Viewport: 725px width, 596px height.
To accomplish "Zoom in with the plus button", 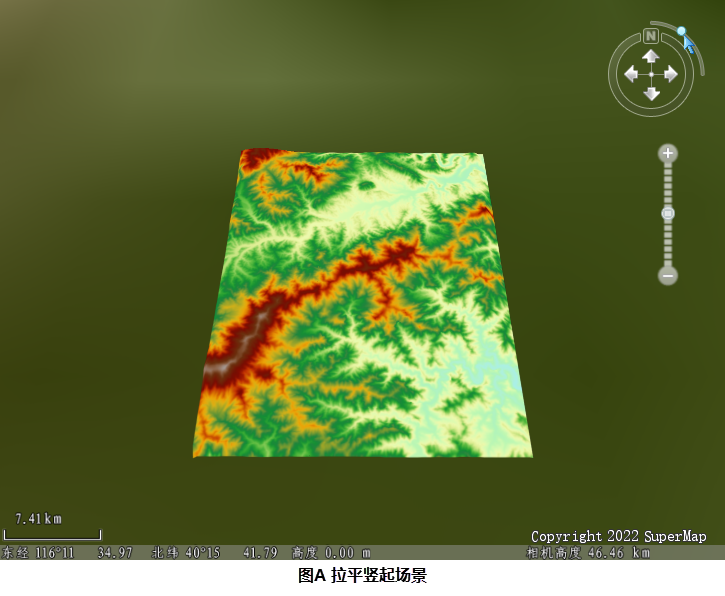I will 668,153.
